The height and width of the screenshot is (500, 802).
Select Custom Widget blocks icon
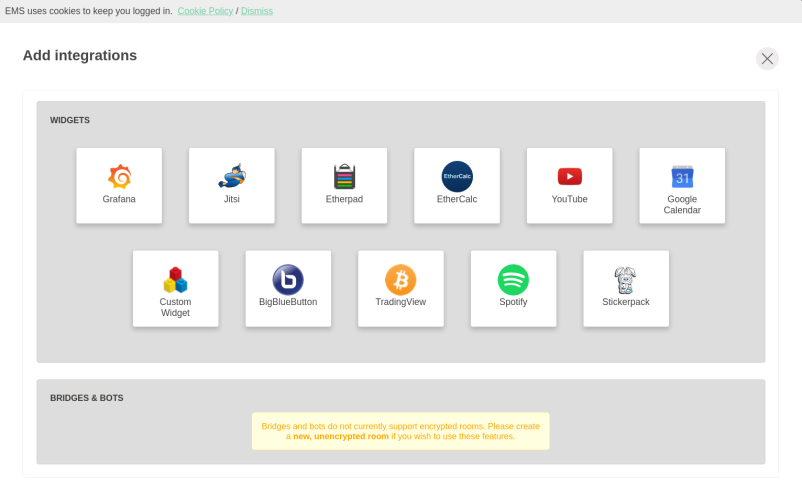(x=175, y=280)
